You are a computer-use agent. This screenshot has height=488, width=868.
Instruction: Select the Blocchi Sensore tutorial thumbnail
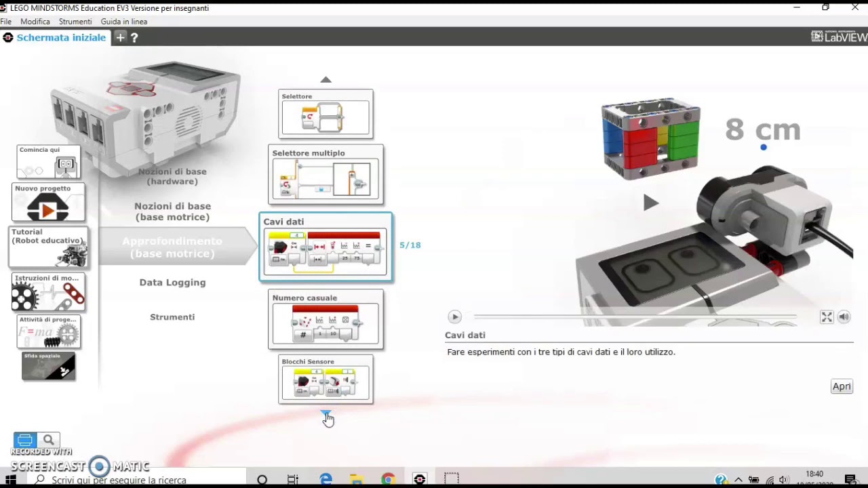325,379
